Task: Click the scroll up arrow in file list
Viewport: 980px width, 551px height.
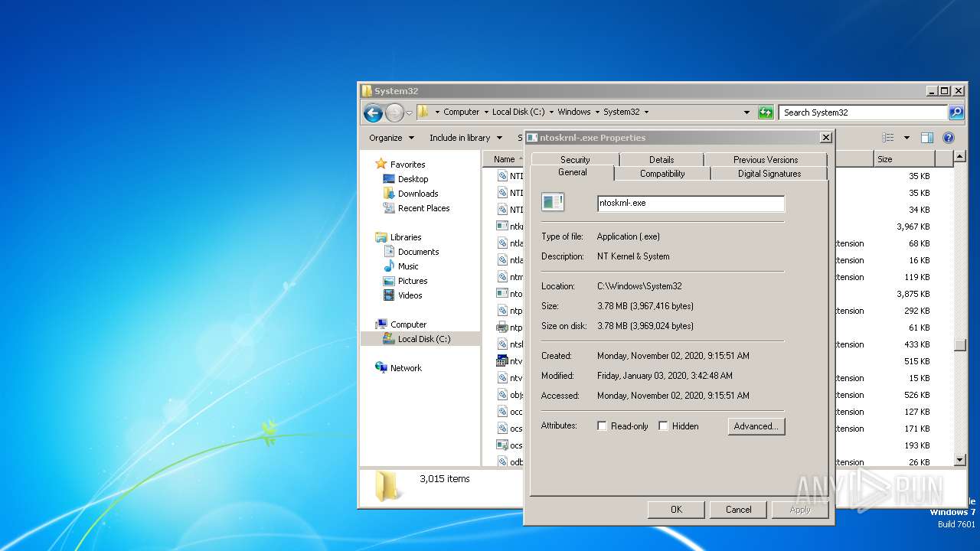Action: pyautogui.click(x=960, y=157)
